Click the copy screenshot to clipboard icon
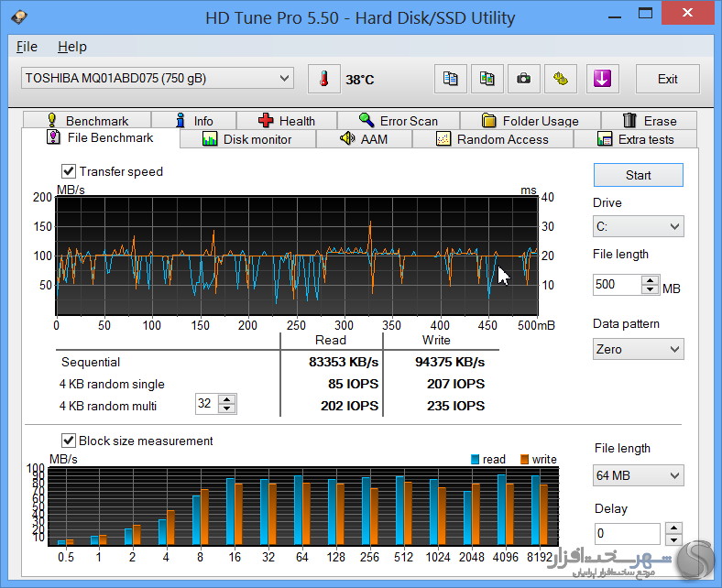The height and width of the screenshot is (588, 722). coord(487,79)
